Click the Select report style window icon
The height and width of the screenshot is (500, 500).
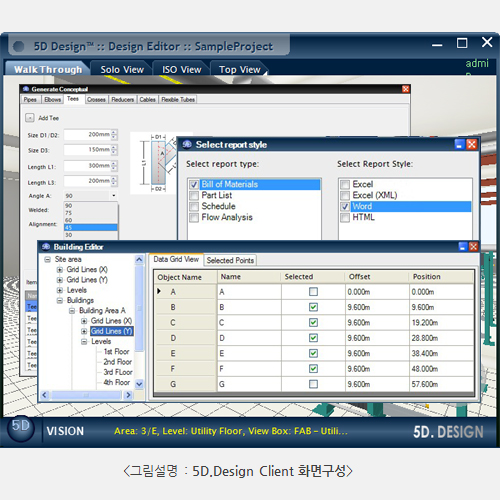coord(187,144)
